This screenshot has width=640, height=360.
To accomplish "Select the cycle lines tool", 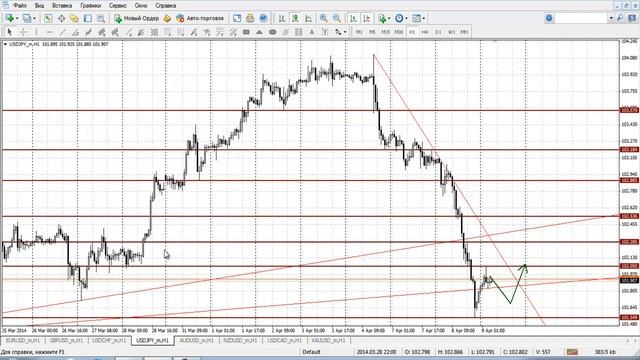I will [299, 32].
